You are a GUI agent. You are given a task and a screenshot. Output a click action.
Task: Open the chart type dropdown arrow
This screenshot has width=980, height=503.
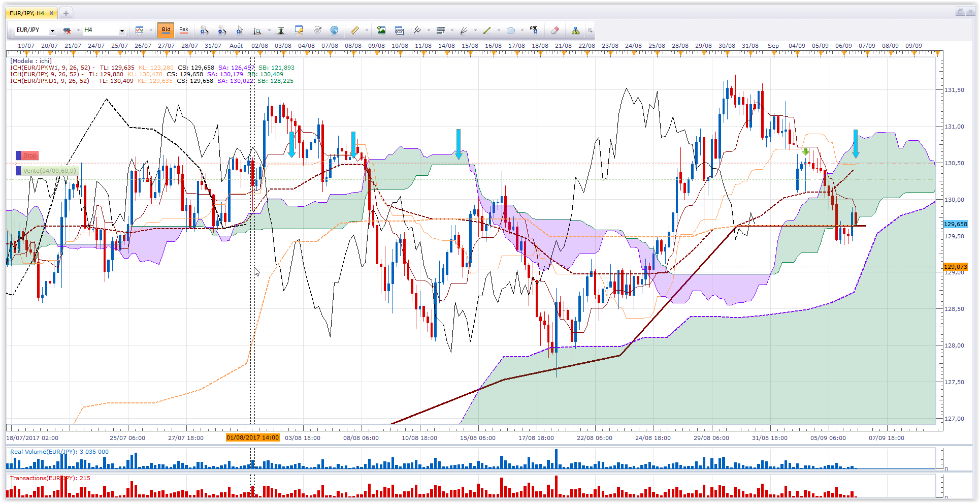151,30
